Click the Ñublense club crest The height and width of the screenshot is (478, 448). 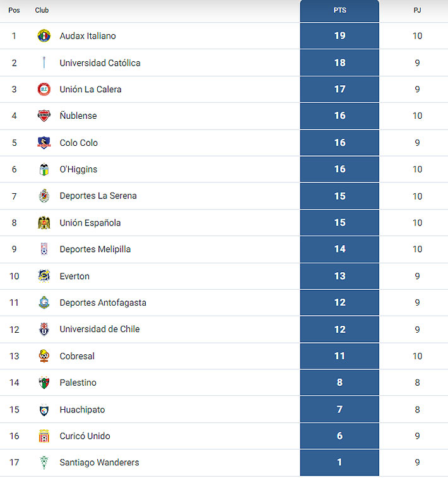click(44, 116)
